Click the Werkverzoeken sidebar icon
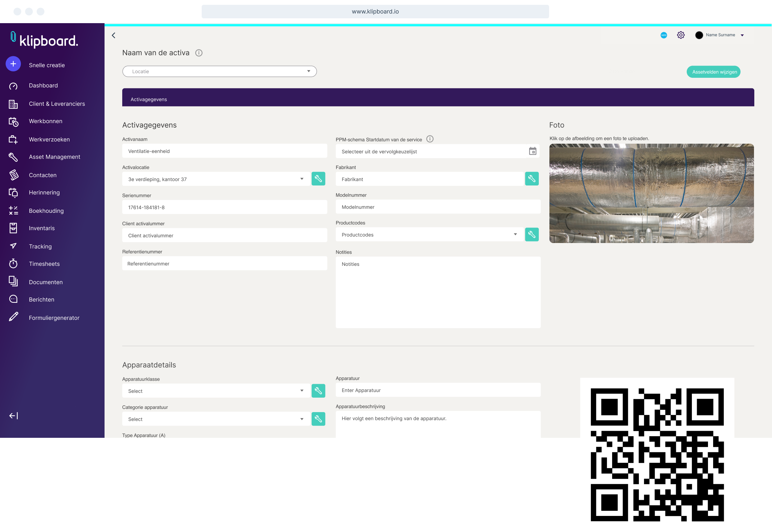The image size is (772, 532). [x=13, y=140]
